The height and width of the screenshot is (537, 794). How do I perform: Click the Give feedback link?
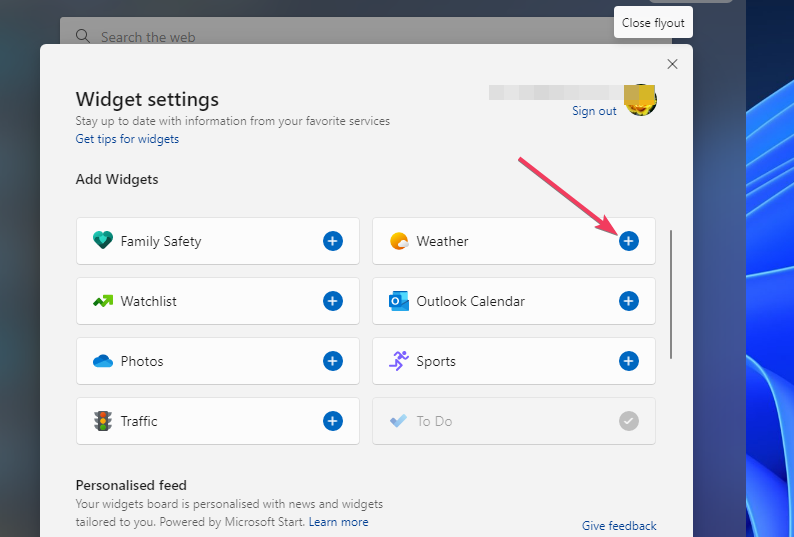coord(619,526)
